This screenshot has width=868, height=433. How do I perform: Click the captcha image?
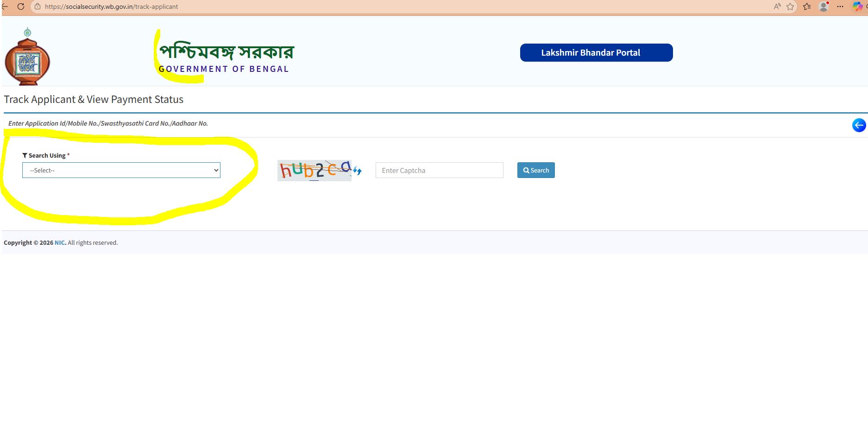314,171
